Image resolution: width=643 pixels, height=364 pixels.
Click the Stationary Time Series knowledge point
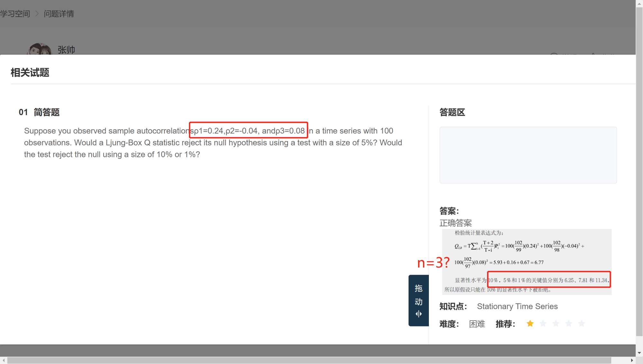coord(517,306)
